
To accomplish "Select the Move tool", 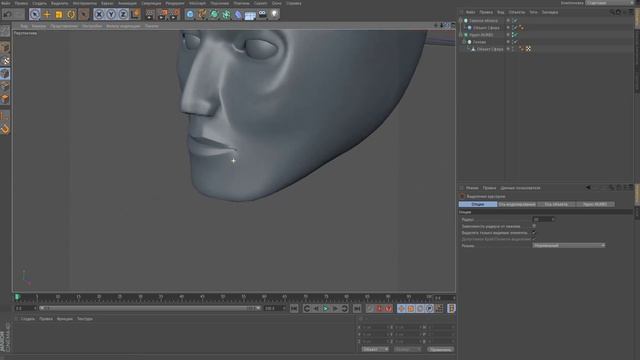I will coord(47,14).
